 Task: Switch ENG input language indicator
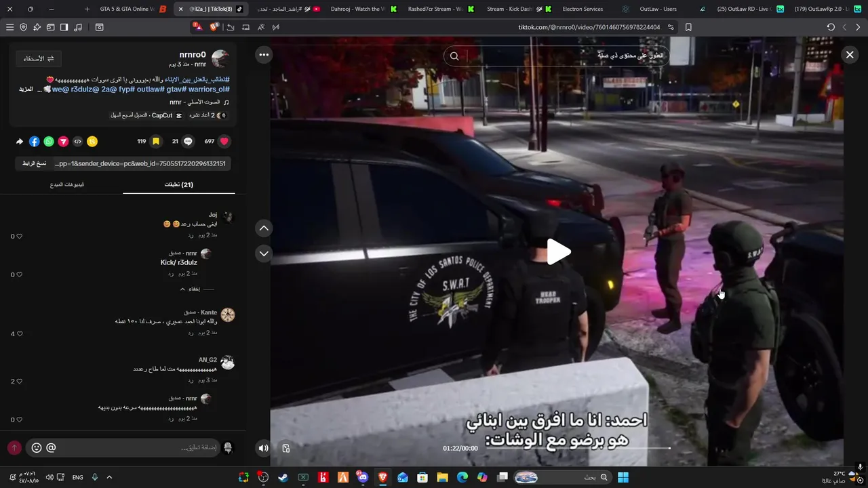(x=77, y=478)
